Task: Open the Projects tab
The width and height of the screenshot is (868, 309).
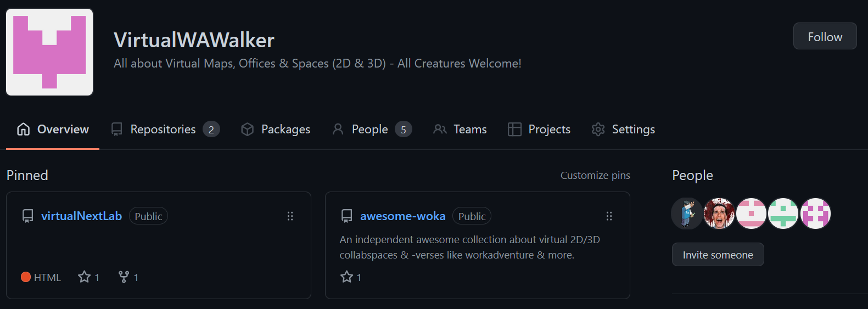Action: pos(539,130)
